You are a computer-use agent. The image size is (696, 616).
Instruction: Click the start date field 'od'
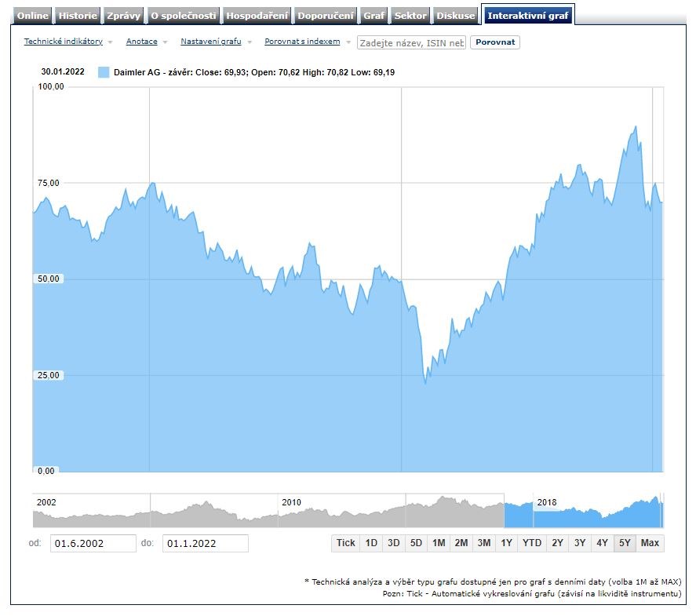[x=93, y=543]
